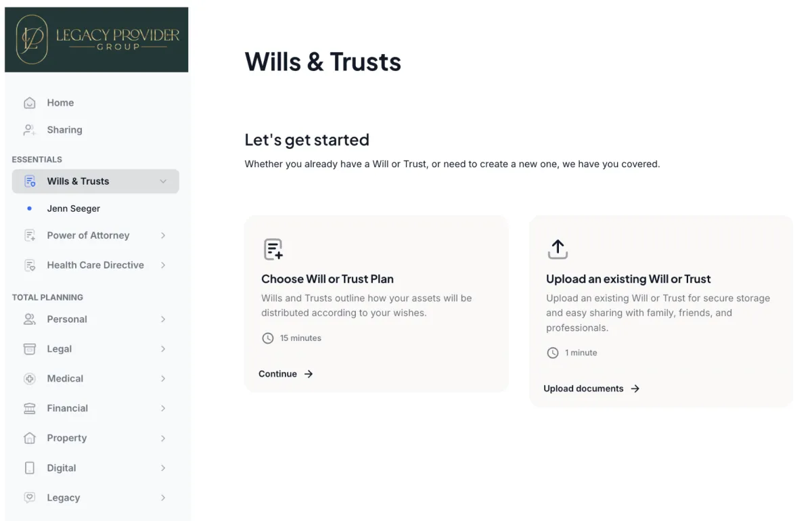Viewport: 812px width, 521px height.
Task: Expand the Property section chevron
Action: 163,438
